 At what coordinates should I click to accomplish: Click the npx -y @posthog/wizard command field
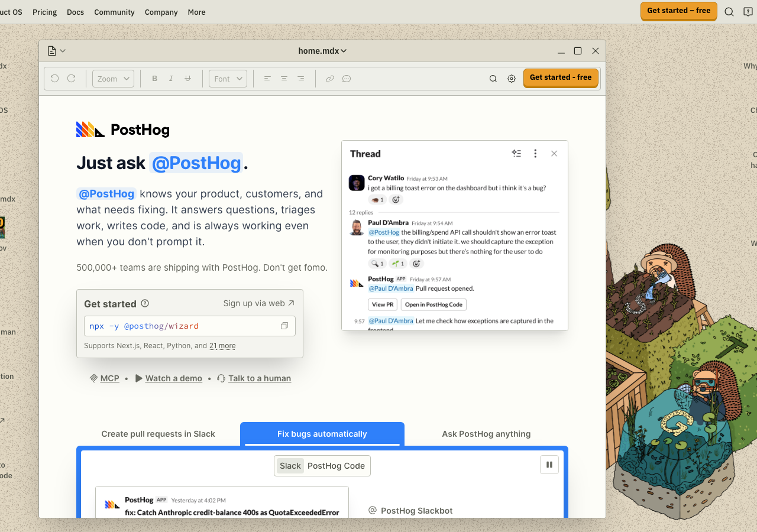coord(190,326)
